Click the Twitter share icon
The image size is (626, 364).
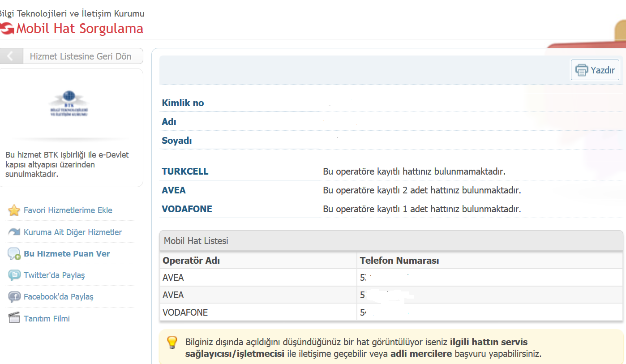[x=14, y=275]
